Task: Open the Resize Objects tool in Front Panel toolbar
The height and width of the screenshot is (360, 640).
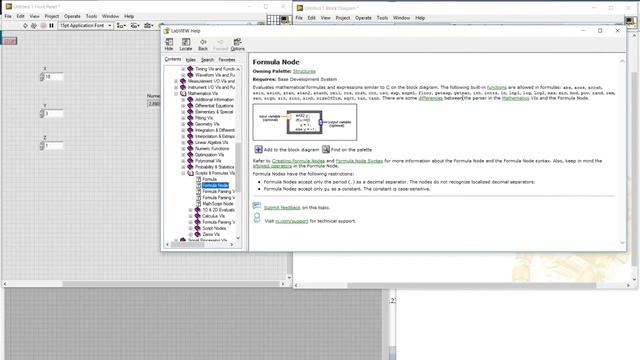Action: point(148,25)
